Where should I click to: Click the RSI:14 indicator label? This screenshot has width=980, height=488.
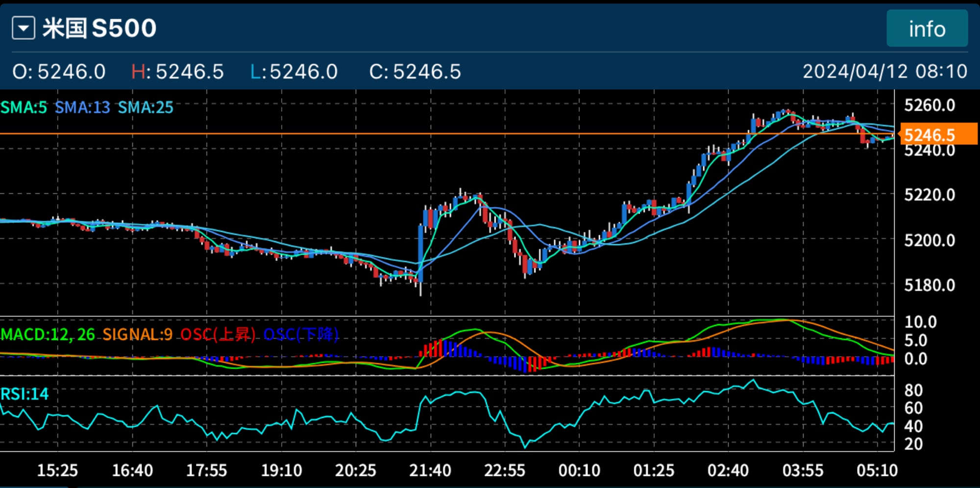click(24, 394)
